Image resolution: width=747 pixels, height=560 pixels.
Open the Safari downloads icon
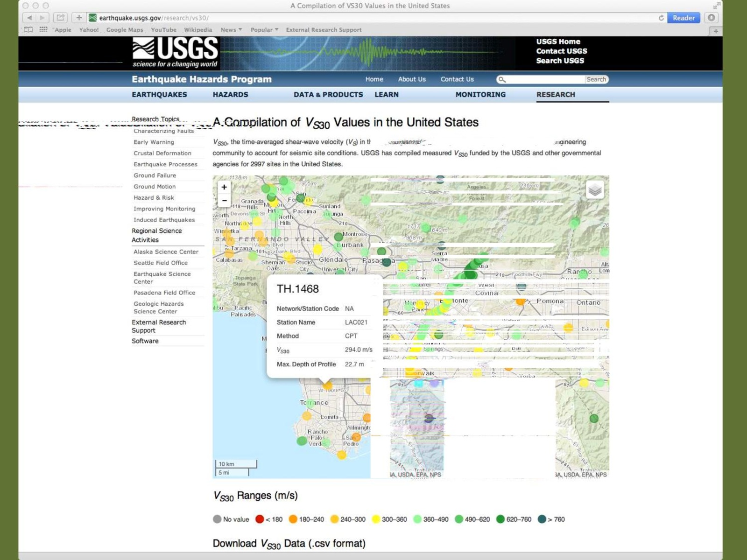tap(711, 18)
